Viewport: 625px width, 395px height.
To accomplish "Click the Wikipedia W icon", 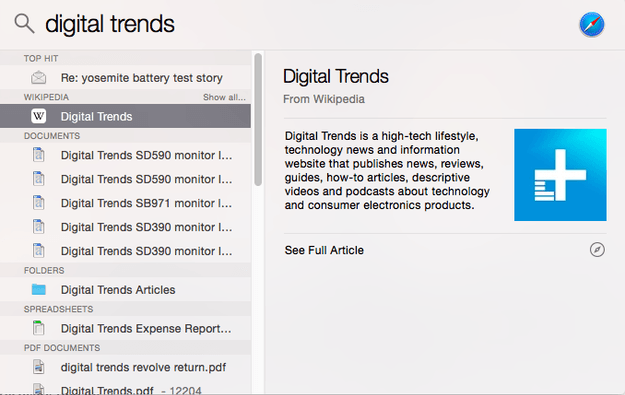I will pyautogui.click(x=39, y=116).
